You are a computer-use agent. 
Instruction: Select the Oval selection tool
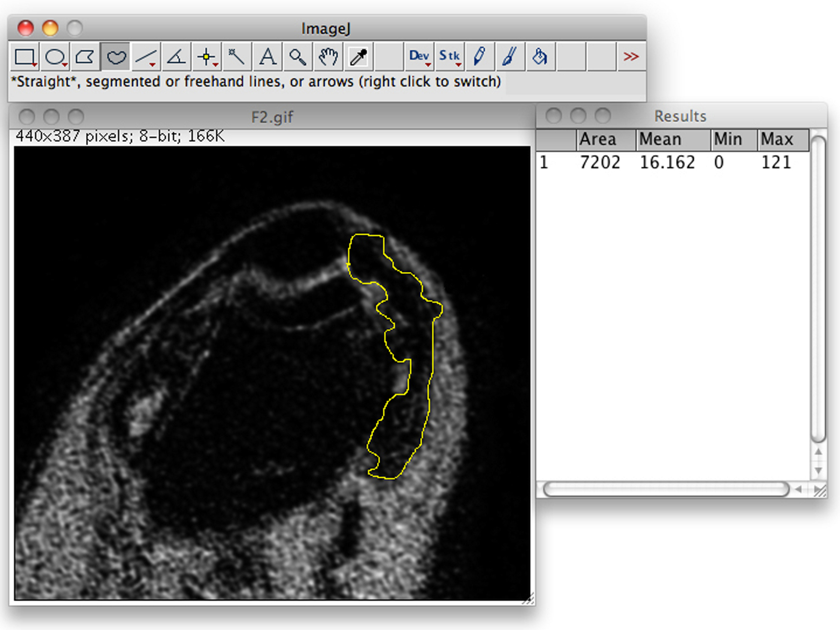tap(55, 57)
